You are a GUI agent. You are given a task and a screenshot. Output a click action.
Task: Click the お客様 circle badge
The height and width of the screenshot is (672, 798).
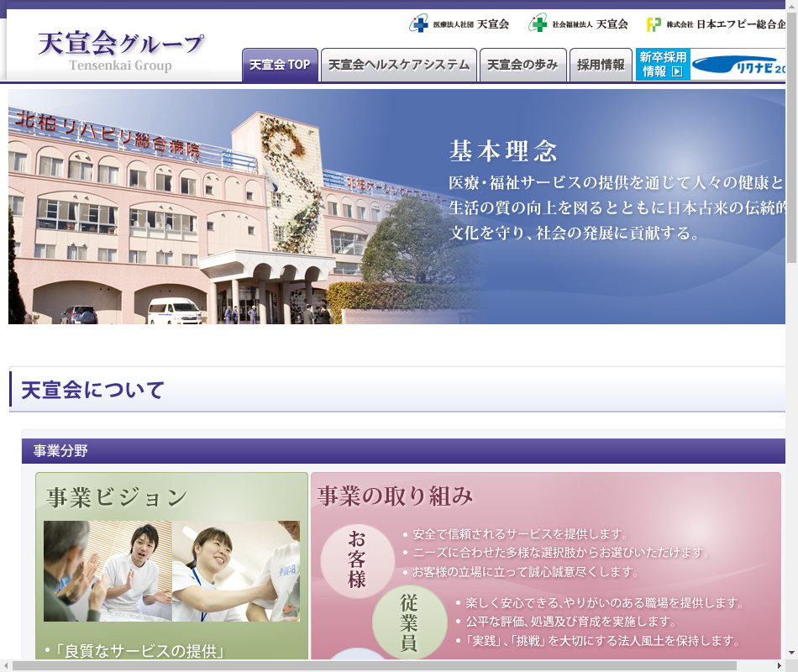pyautogui.click(x=357, y=560)
